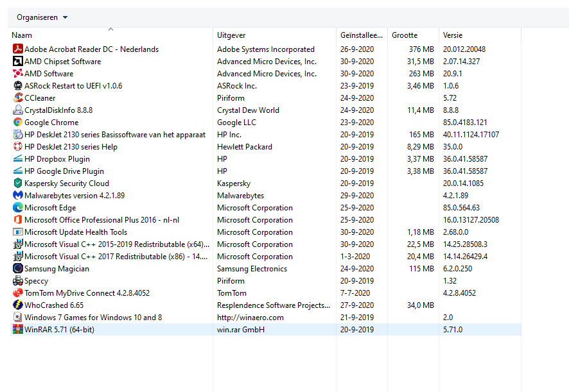
Task: Click the TomTom MyDrive Connect icon
Action: pyautogui.click(x=18, y=293)
